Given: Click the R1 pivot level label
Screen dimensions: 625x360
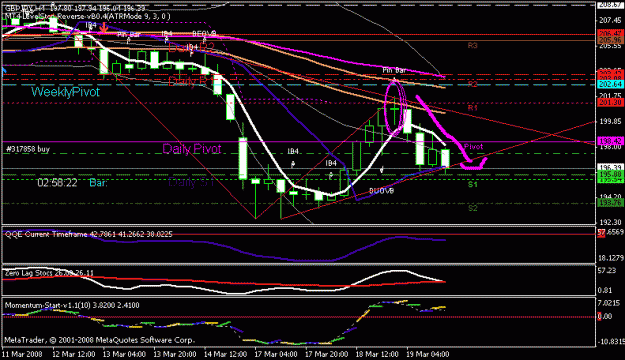Looking at the screenshot, I should click(x=472, y=108).
